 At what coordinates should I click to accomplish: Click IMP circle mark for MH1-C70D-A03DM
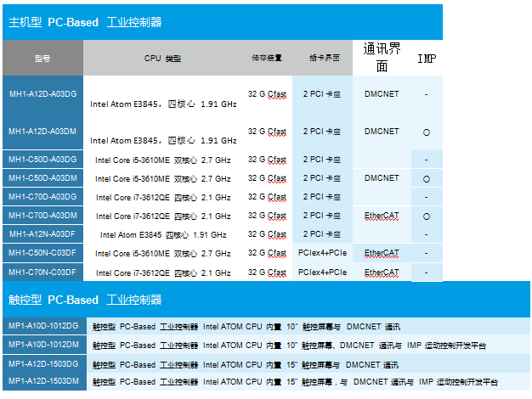click(x=427, y=216)
